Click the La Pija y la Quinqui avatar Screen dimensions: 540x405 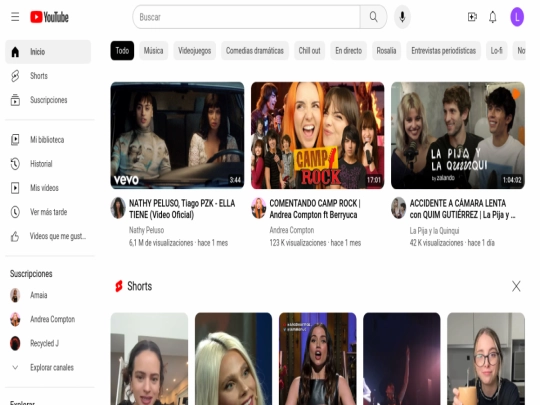[398, 208]
